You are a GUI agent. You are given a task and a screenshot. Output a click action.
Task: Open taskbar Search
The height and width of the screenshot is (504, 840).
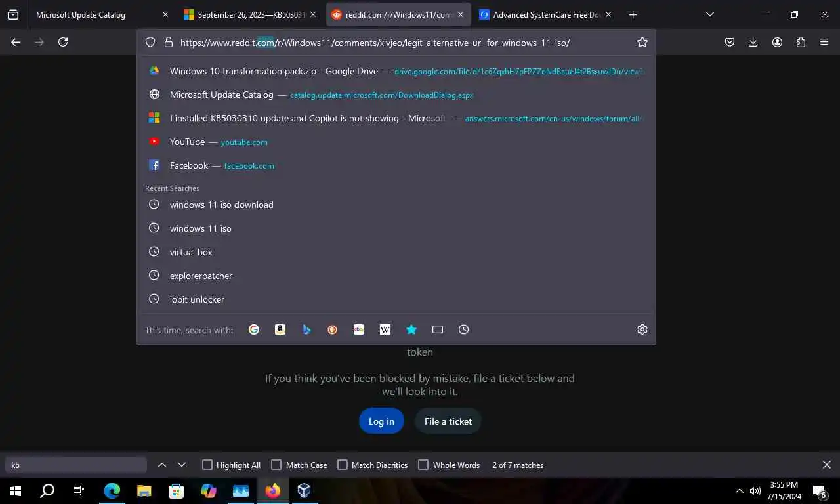tap(47, 491)
